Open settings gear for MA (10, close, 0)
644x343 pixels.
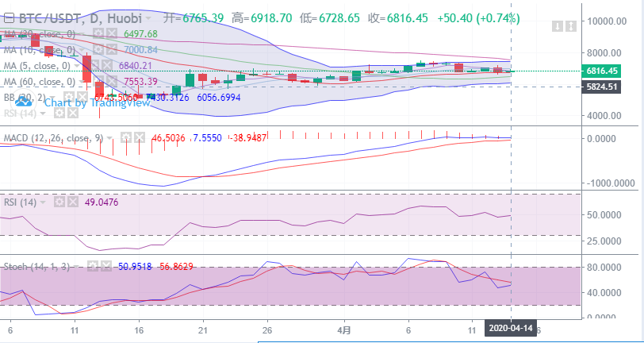pos(98,50)
